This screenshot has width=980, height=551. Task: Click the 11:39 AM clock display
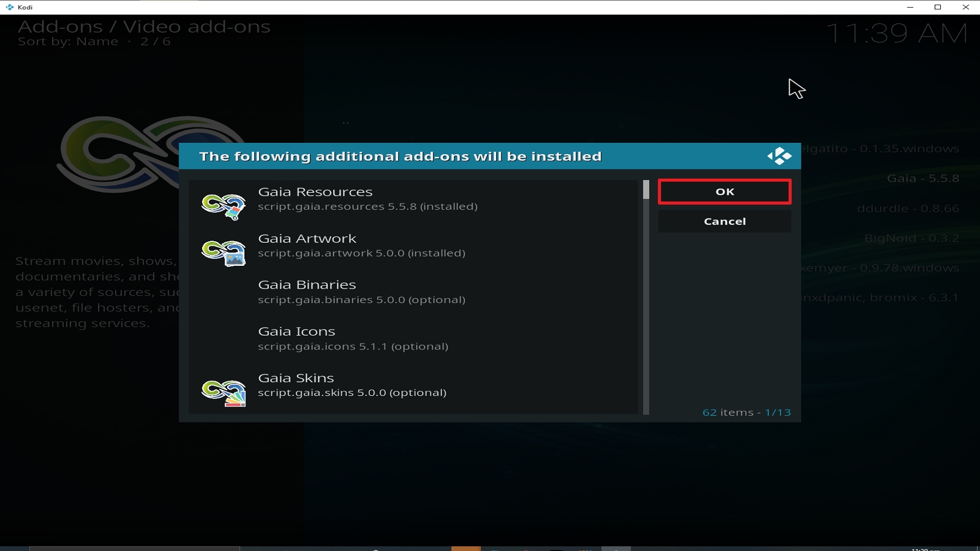tap(897, 34)
